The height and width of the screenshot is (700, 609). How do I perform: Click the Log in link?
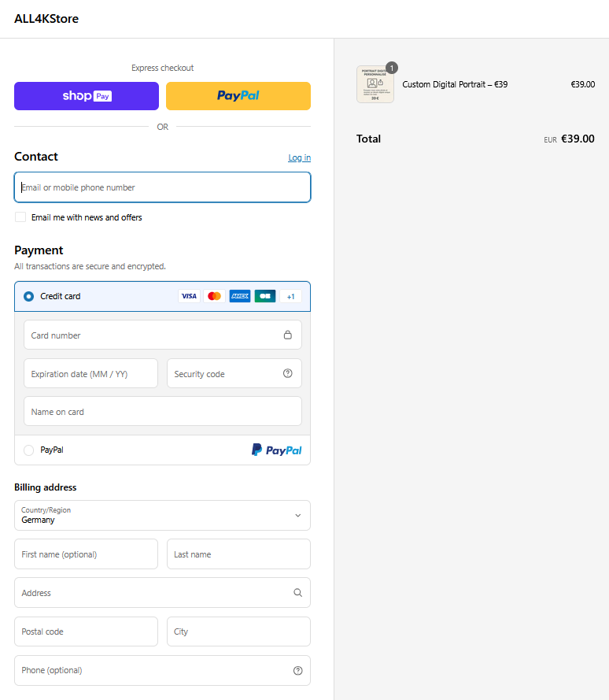click(299, 157)
